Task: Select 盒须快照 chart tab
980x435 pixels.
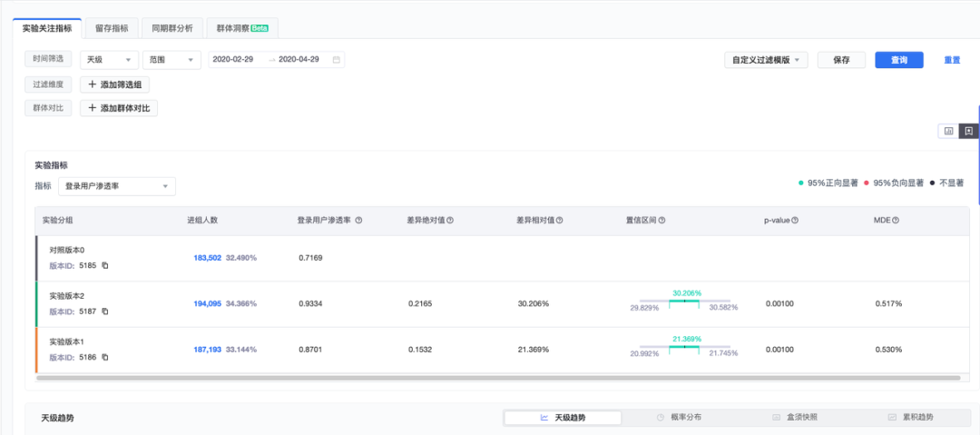Action: coord(794,418)
